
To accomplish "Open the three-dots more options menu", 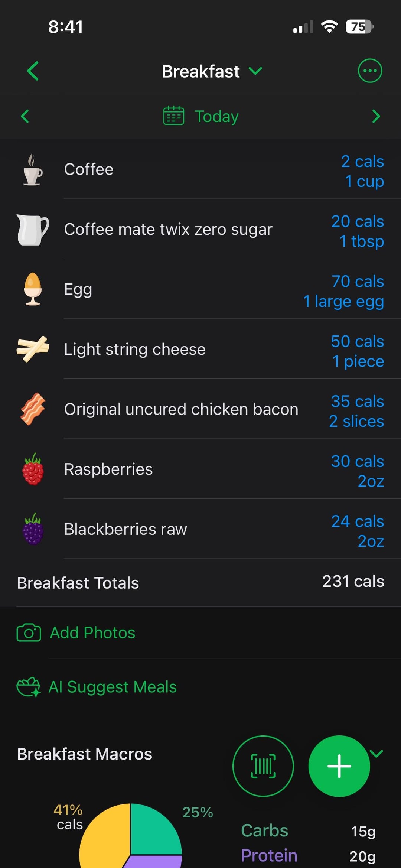I will [x=370, y=71].
